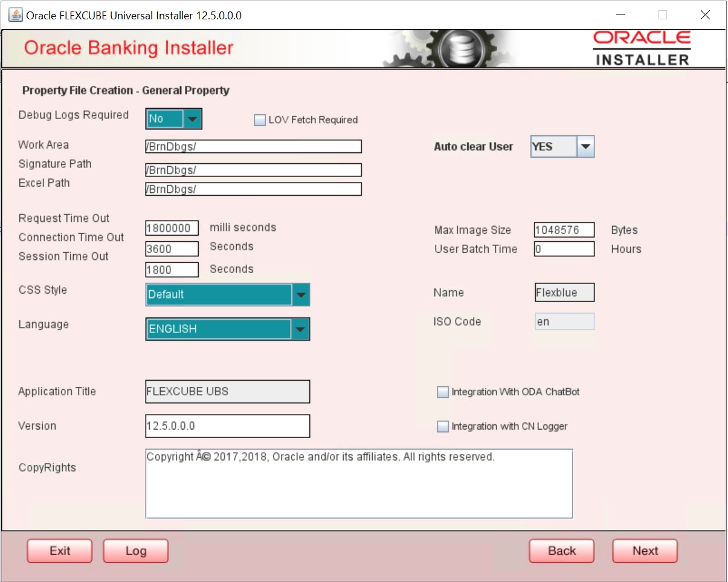Click Request Time Out value field

pos(172,228)
